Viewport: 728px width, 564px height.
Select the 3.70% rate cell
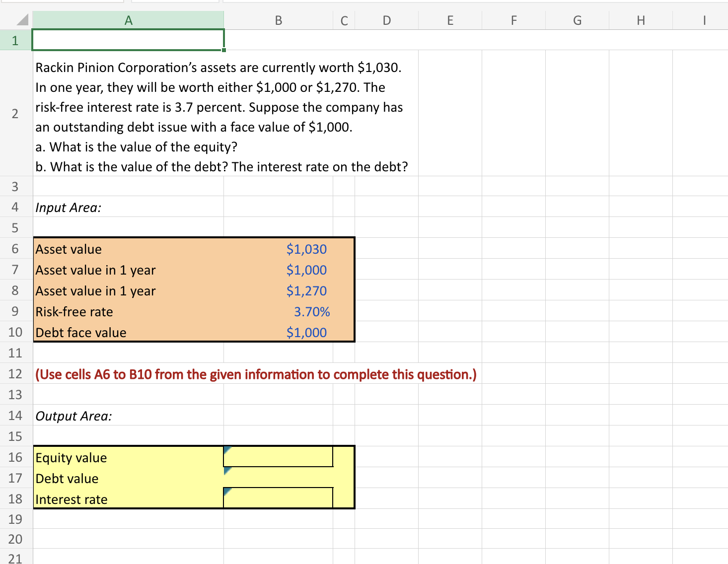pyautogui.click(x=278, y=311)
